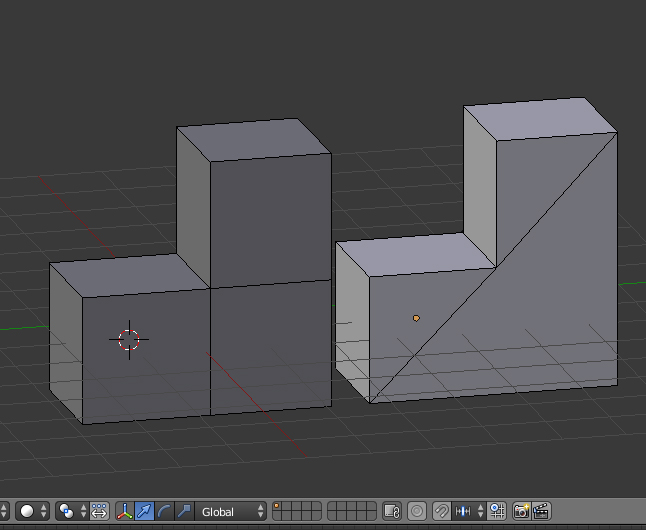Open the pivot point selector dropdown
Image resolution: width=646 pixels, height=530 pixels.
pyautogui.click(x=72, y=511)
